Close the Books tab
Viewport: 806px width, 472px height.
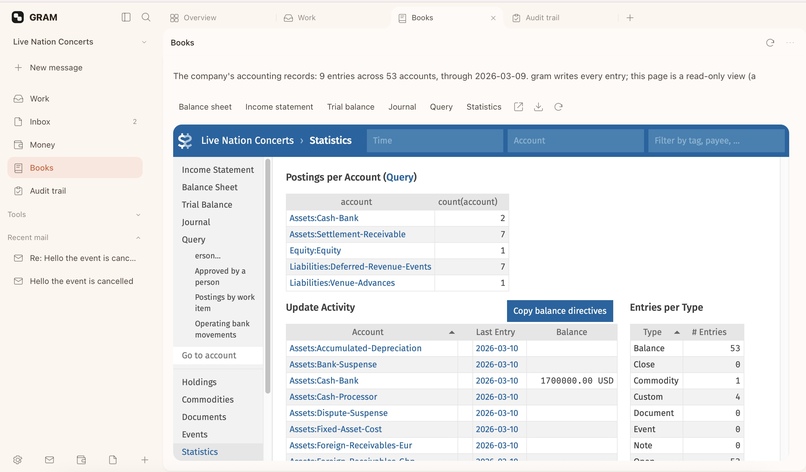click(x=493, y=18)
